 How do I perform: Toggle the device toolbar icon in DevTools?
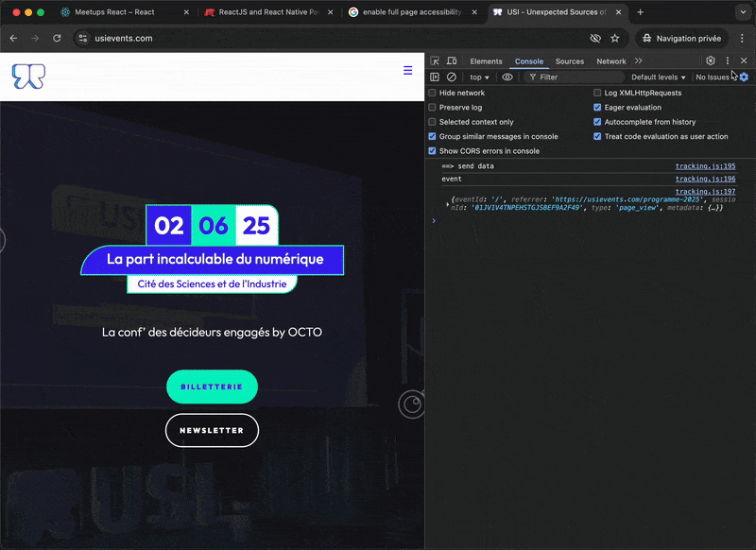pos(452,61)
